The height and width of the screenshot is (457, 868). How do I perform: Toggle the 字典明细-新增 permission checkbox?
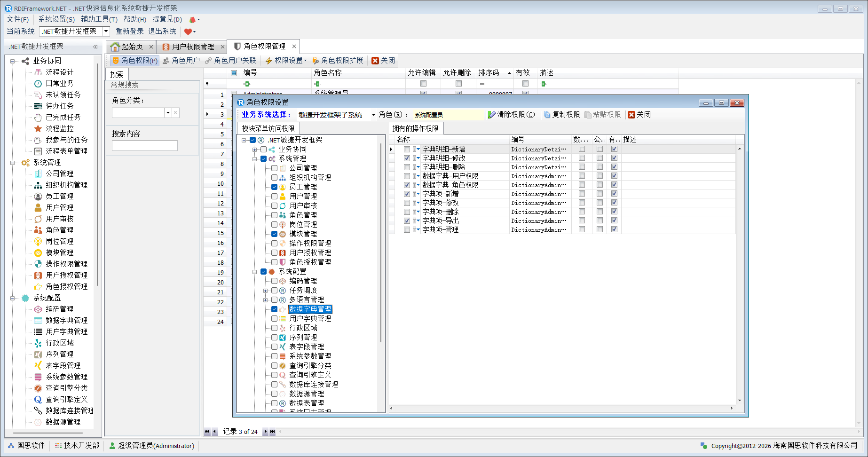407,150
